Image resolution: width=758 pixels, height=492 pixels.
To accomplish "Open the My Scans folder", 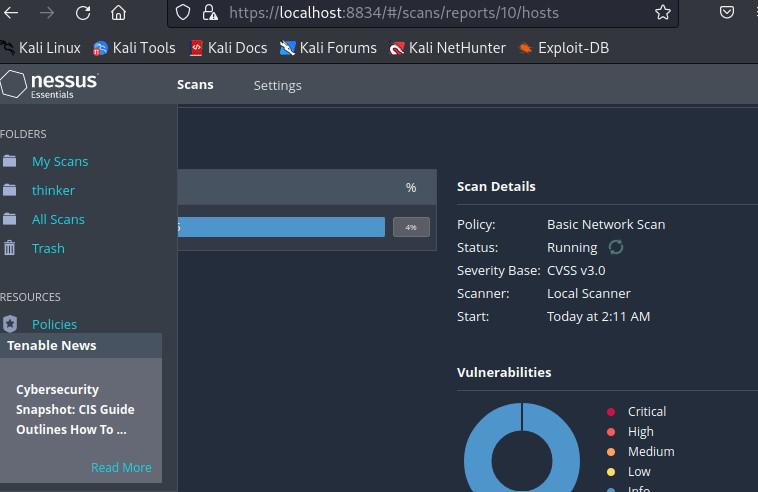I will 60,161.
